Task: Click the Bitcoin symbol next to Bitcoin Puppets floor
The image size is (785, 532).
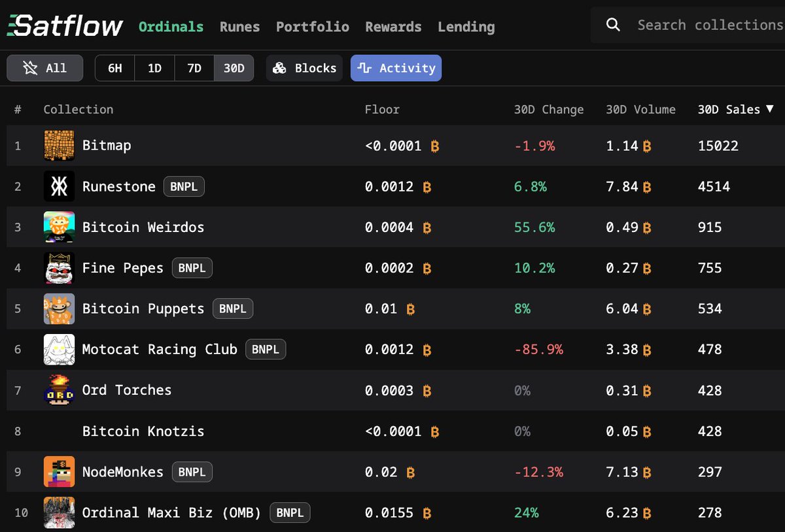Action: click(x=411, y=309)
